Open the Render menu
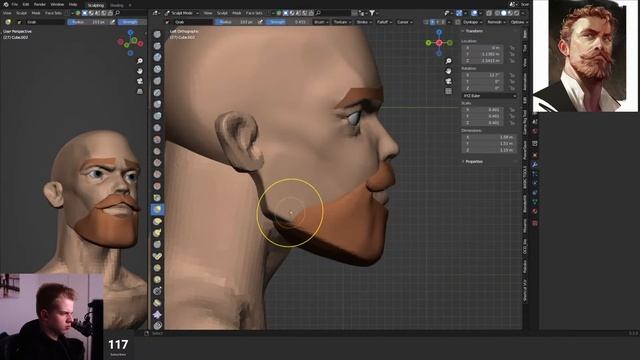Viewport: 640px width, 360px height. coord(40,4)
